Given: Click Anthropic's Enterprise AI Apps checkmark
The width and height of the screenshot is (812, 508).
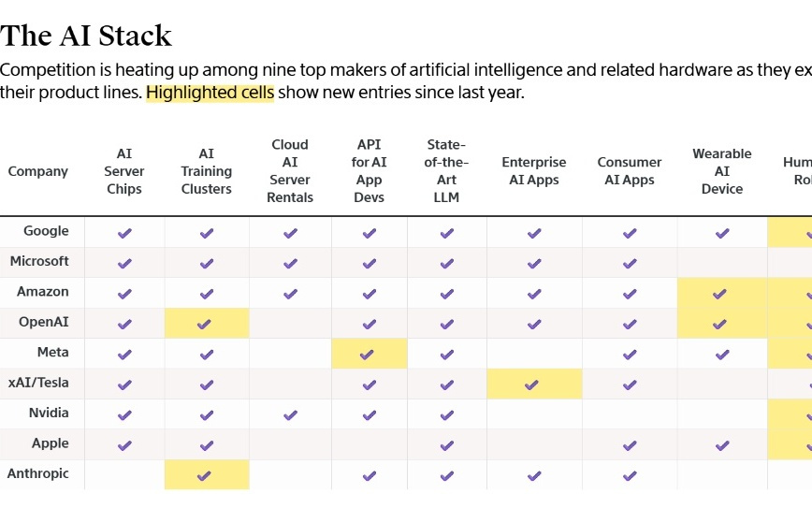Looking at the screenshot, I should pos(534,475).
